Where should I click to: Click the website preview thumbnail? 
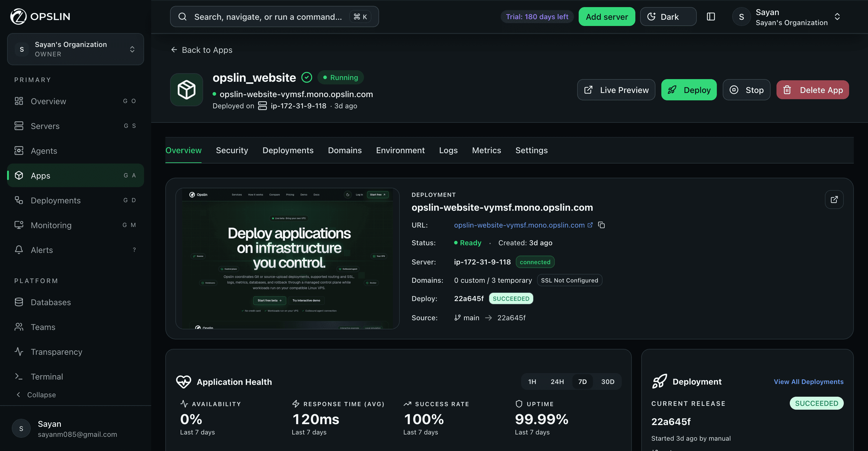(288, 258)
